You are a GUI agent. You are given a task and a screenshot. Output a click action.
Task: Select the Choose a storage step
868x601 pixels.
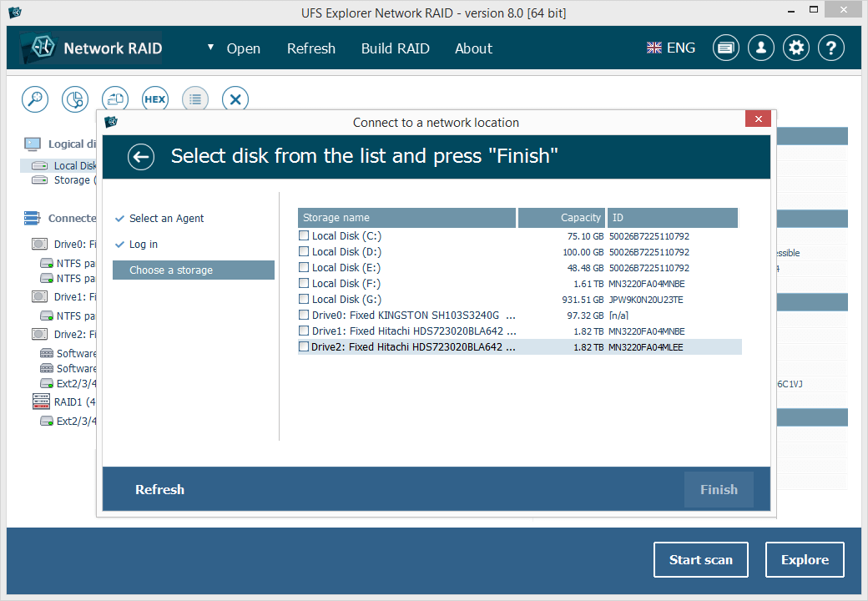(x=193, y=270)
